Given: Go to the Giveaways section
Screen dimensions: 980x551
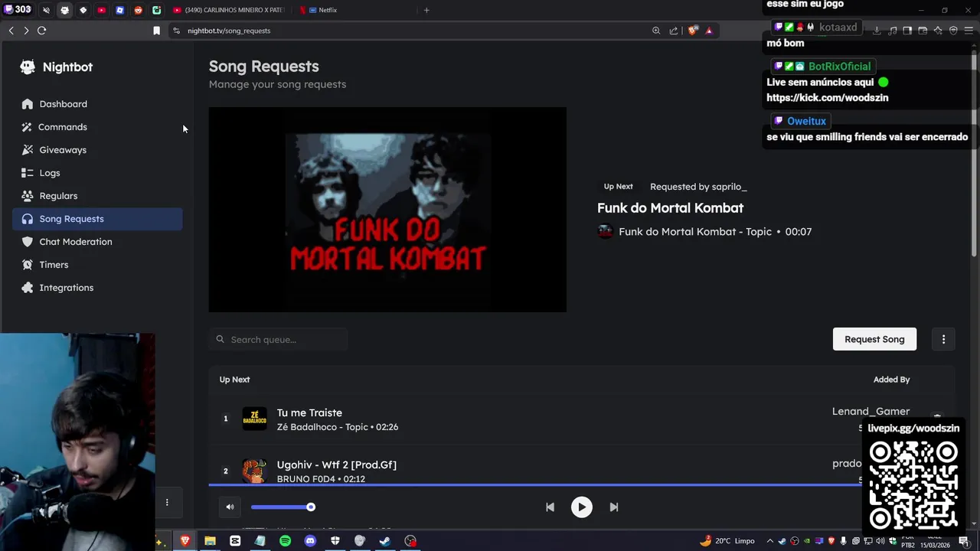Looking at the screenshot, I should (97, 150).
